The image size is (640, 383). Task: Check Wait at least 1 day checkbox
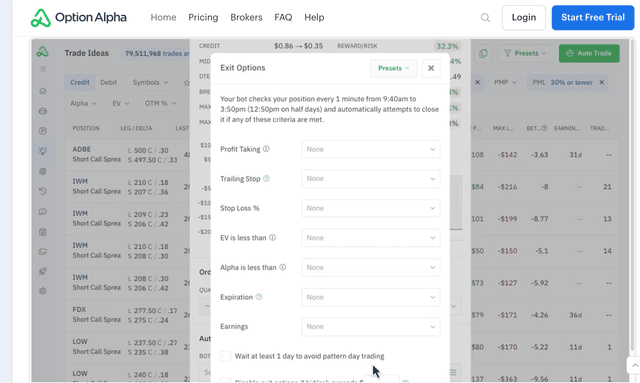click(225, 356)
